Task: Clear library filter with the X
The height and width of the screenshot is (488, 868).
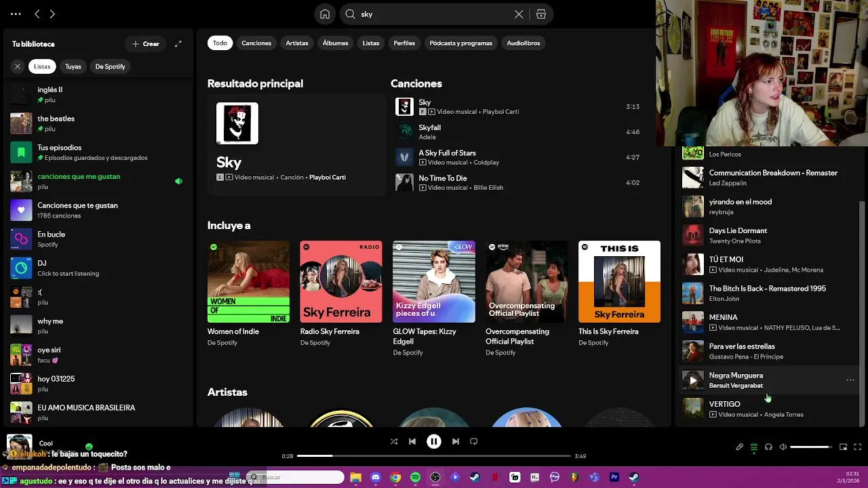Action: point(18,66)
